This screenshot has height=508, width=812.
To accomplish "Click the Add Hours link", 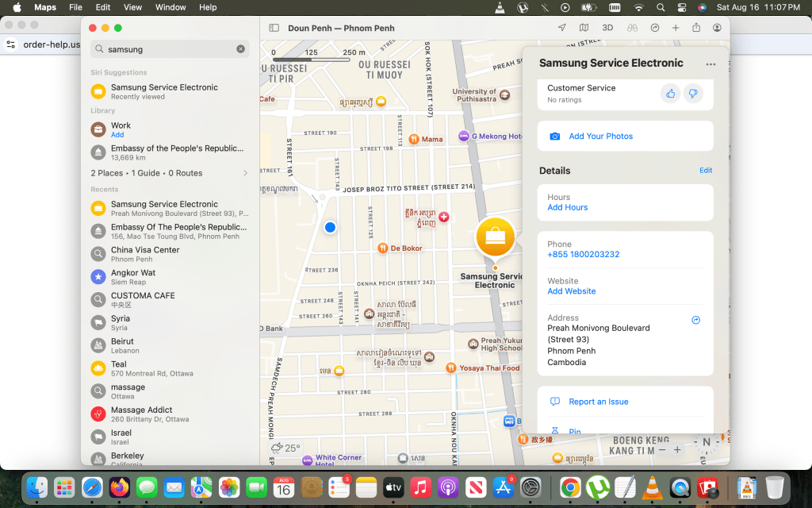I will click(568, 208).
